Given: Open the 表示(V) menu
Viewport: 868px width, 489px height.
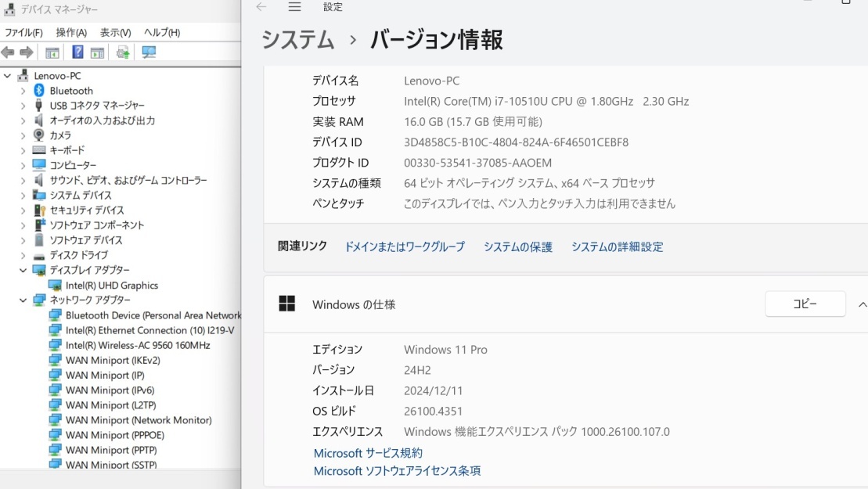Looking at the screenshot, I should (115, 33).
